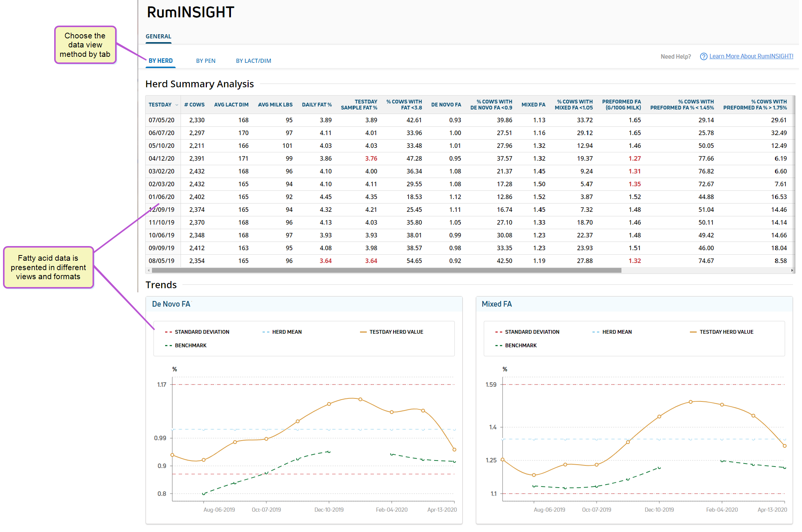Switch to the BY PEN tab

click(x=206, y=61)
